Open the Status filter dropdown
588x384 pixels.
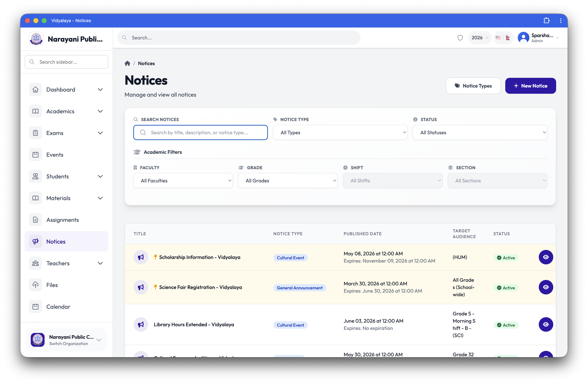480,133
